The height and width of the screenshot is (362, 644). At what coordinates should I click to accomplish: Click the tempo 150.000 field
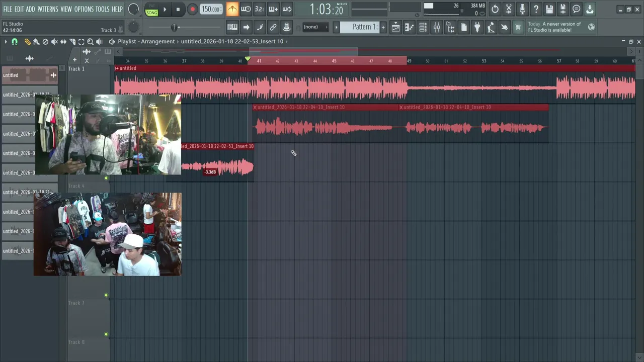click(210, 9)
